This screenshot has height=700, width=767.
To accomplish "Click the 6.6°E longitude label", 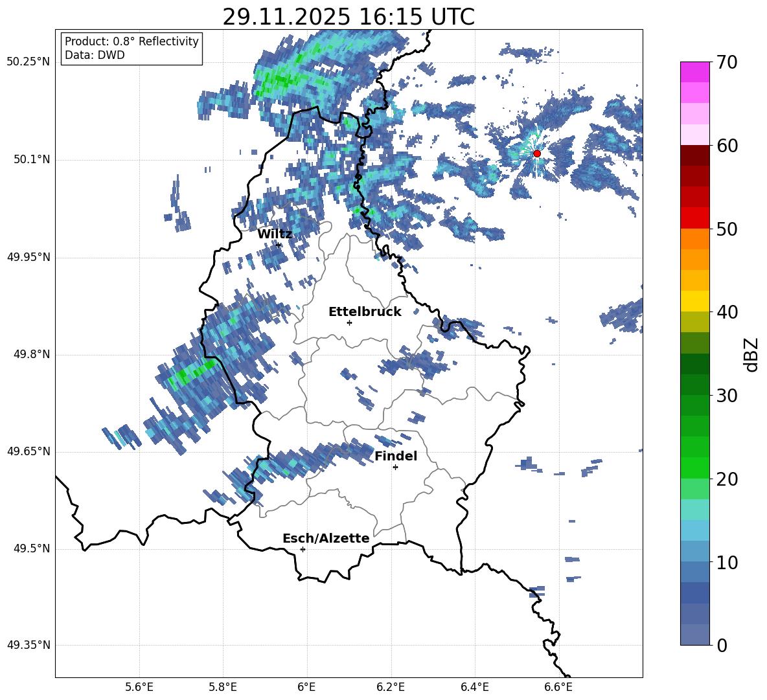I will (558, 687).
